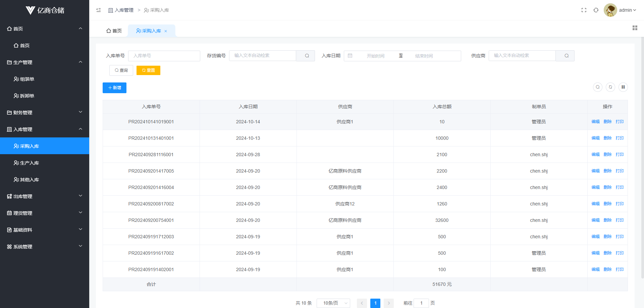This screenshot has width=644, height=308.
Task: Collapse the sidebar with the hamburger icon
Action: [x=99, y=10]
